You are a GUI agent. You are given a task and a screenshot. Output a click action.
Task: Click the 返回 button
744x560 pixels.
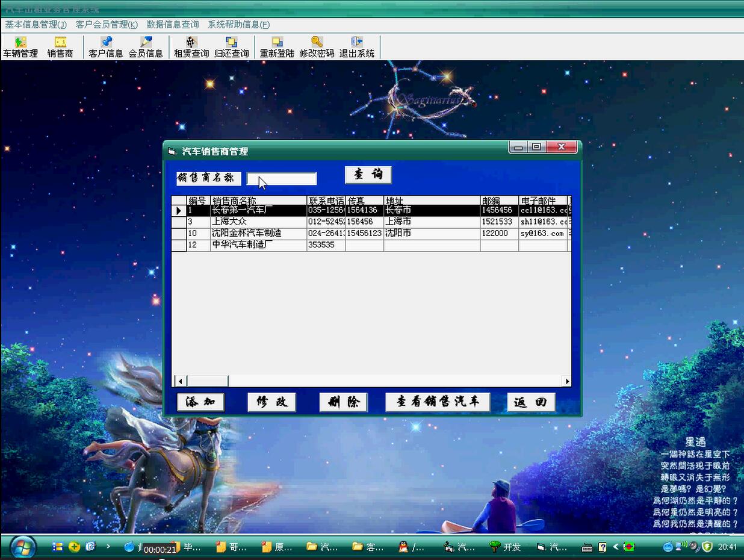point(531,402)
